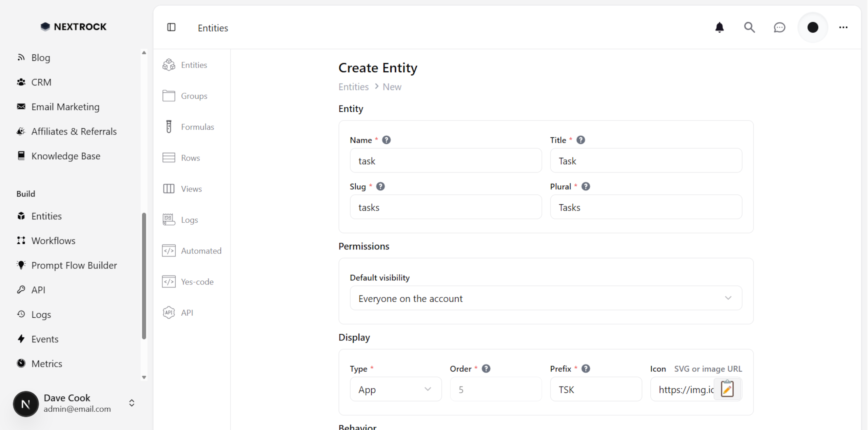Open Prompt Flow Builder in the sidebar

click(74, 265)
